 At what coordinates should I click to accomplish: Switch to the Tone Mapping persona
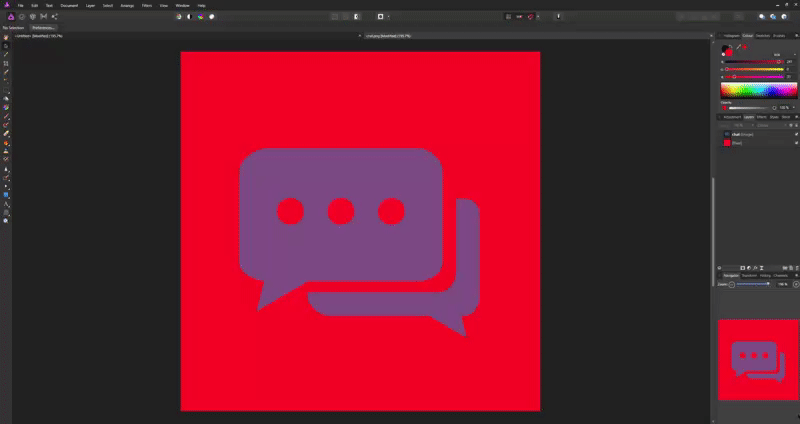tap(43, 17)
